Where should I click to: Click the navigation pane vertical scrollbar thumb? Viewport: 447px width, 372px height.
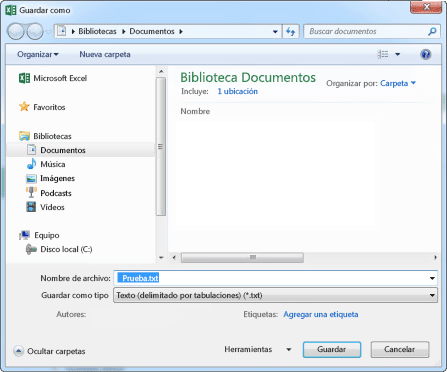(x=161, y=147)
